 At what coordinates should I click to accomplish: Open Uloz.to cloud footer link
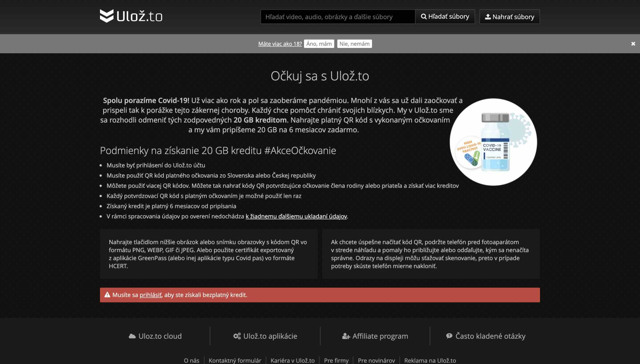[x=155, y=336]
